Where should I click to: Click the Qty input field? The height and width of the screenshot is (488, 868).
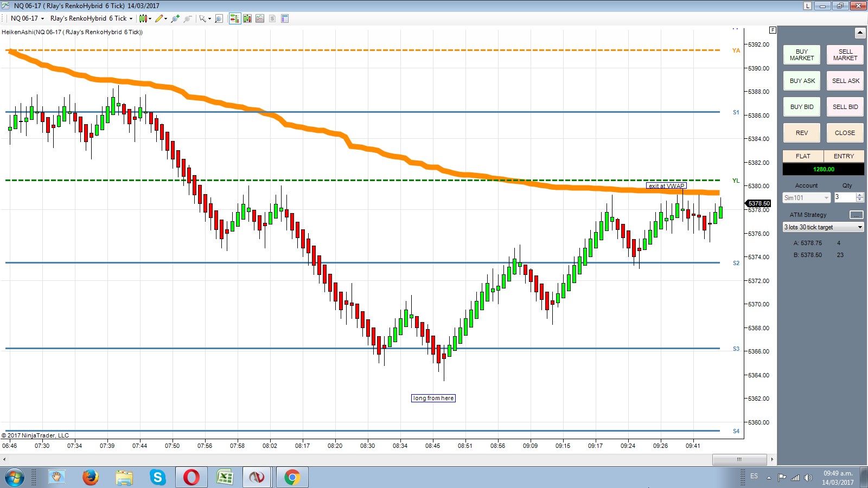click(x=845, y=197)
